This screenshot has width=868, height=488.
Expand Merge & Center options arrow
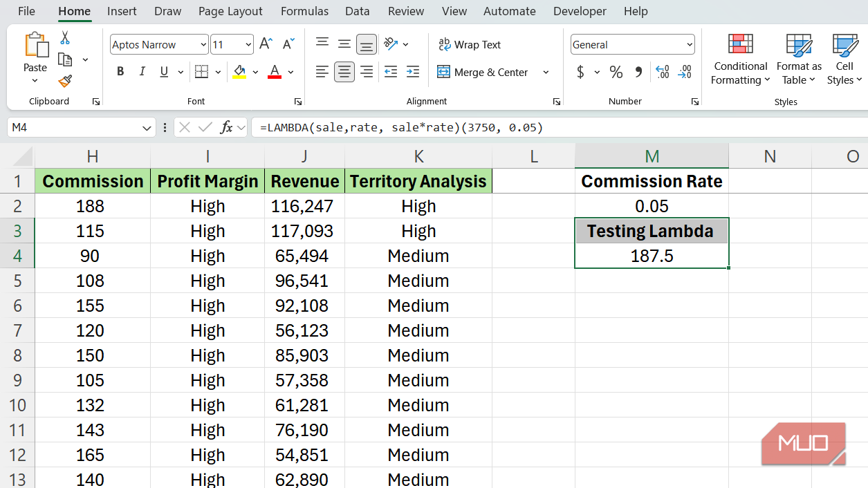click(546, 72)
